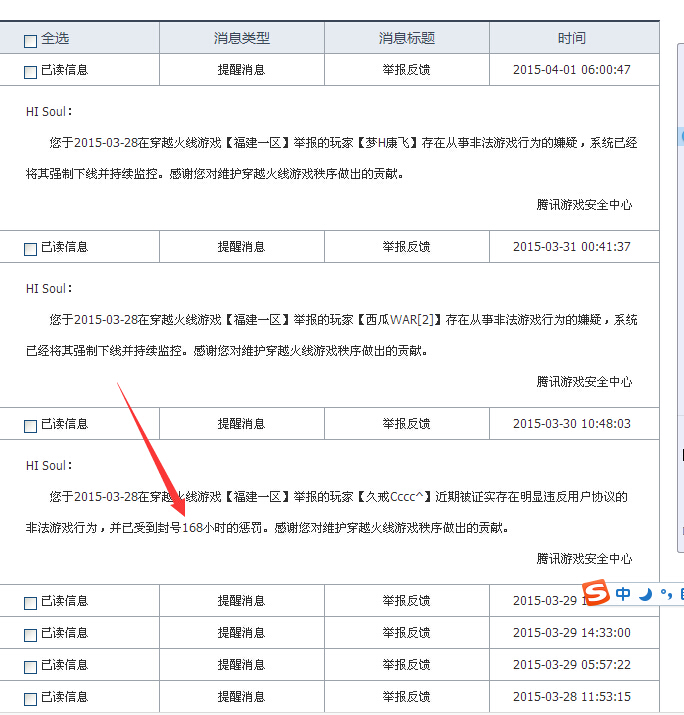Open 举报反馈 title of 2015-03-31 00:41:37 message
The width and height of the screenshot is (684, 715).
pos(406,247)
